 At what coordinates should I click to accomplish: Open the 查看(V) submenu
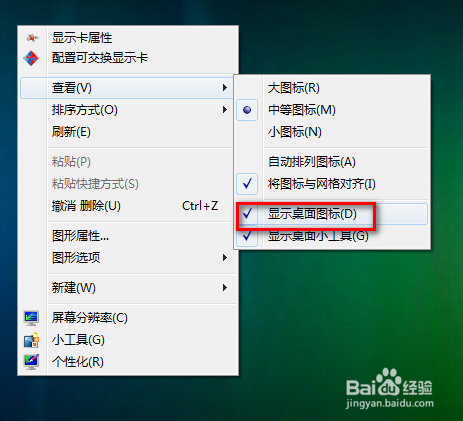pos(127,88)
